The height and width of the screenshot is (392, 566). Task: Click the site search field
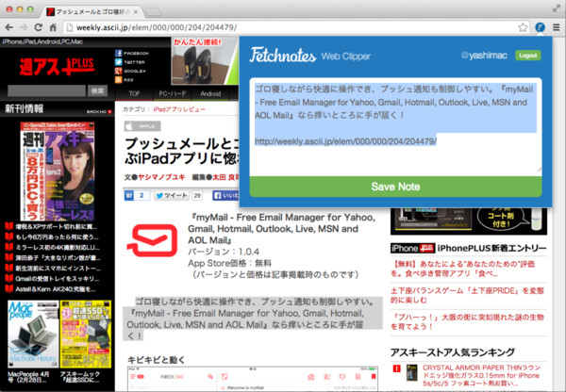[x=46, y=90]
